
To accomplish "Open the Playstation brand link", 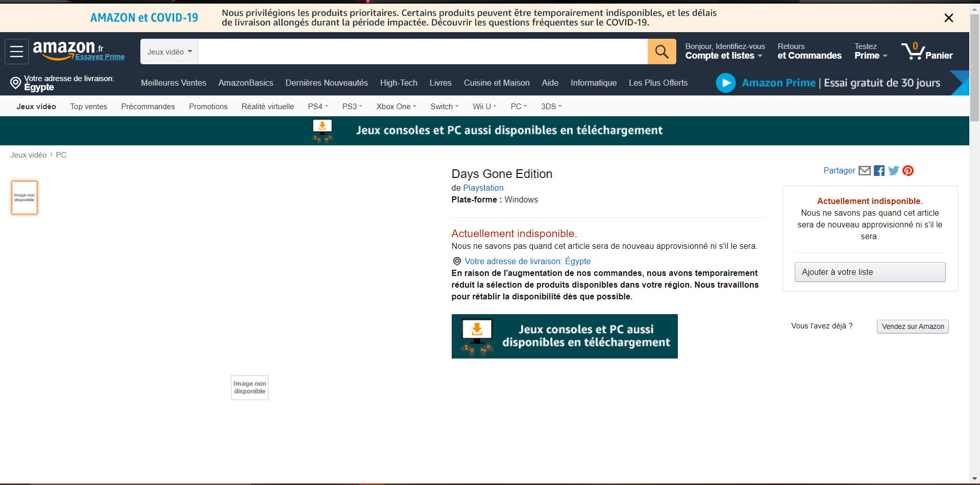I will 483,188.
